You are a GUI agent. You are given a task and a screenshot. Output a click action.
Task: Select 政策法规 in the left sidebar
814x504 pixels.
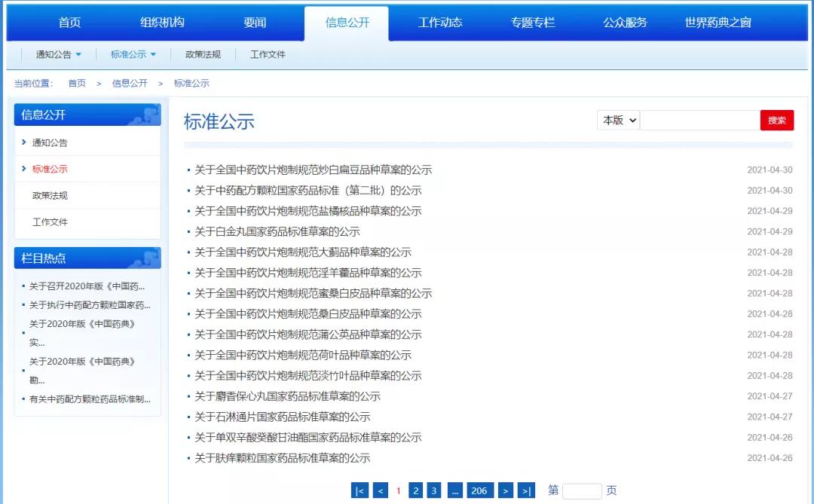[50, 196]
